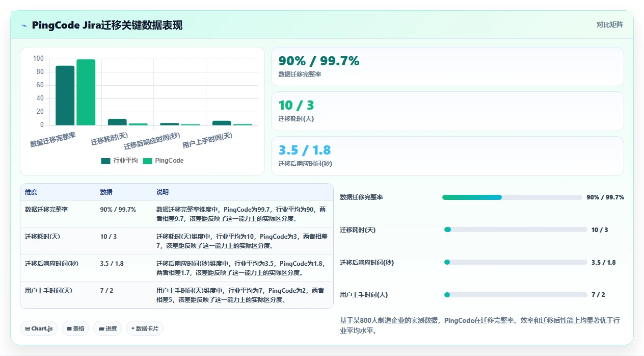Toggle the 行业平均 legend swatch

point(105,161)
